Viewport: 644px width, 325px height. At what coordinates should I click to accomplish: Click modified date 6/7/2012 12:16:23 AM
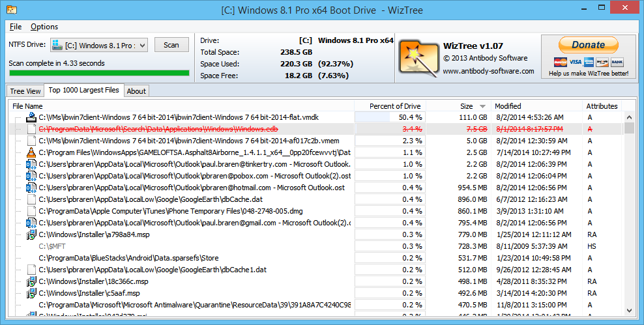pyautogui.click(x=531, y=199)
